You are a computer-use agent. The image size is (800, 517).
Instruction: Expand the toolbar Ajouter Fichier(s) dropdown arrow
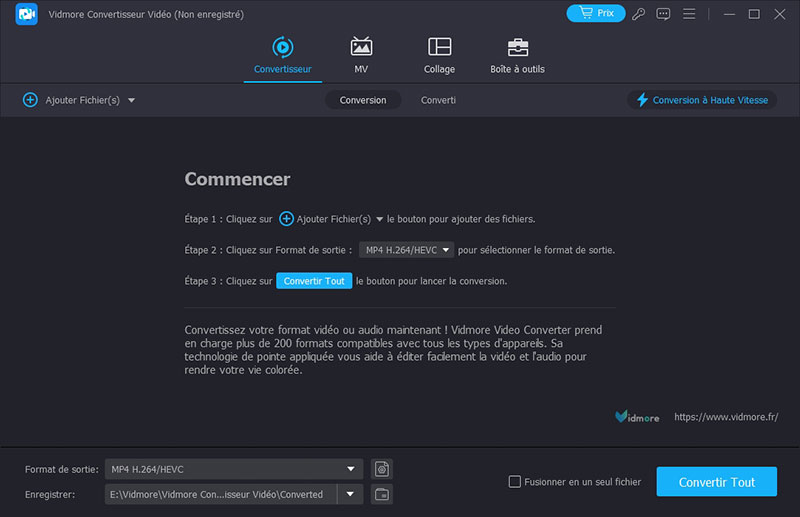click(x=132, y=101)
